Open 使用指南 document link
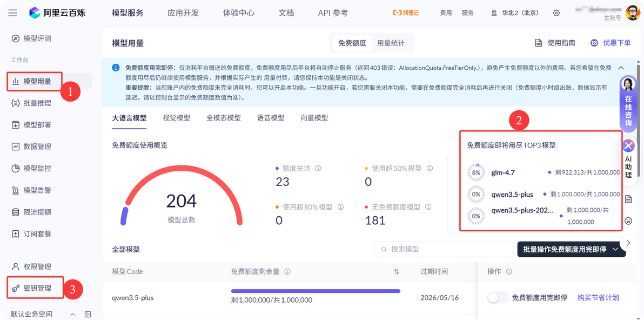The height and width of the screenshot is (320, 644). [x=555, y=43]
